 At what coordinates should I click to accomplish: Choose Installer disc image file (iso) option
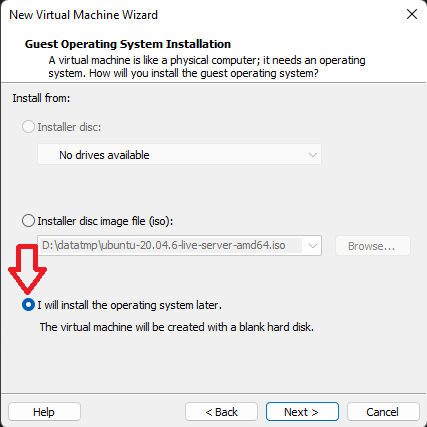click(28, 221)
